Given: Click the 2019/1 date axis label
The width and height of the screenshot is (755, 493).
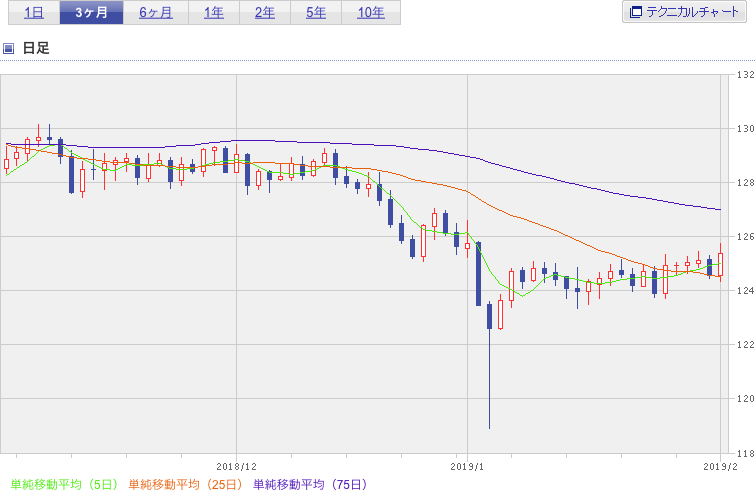Looking at the screenshot, I should click(x=467, y=467).
